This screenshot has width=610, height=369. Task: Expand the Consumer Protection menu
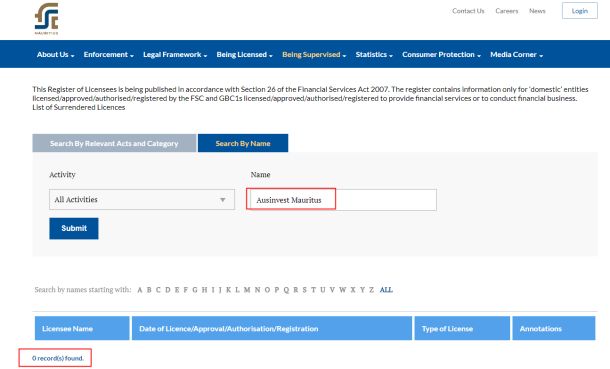click(x=442, y=54)
